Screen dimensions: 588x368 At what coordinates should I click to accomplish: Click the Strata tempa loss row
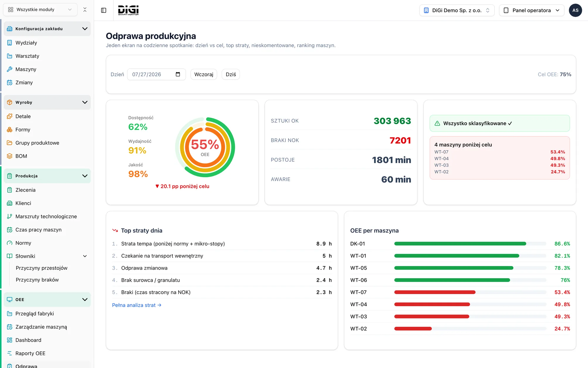click(x=222, y=244)
